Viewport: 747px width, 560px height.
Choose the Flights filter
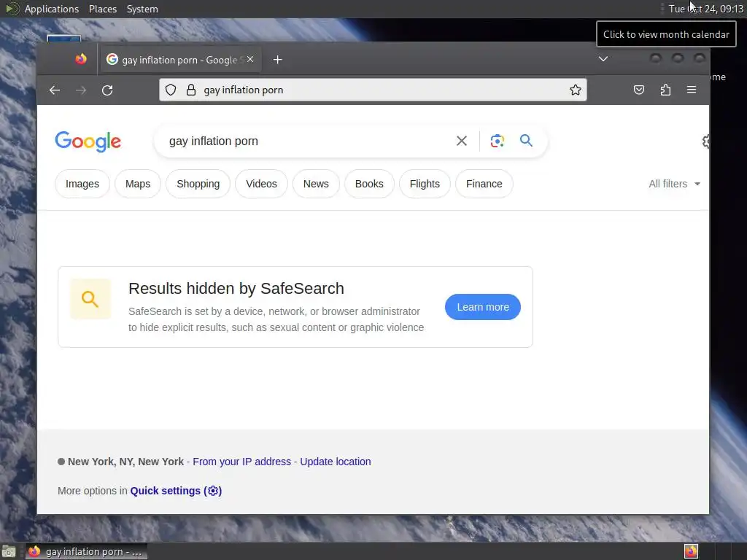click(x=425, y=184)
